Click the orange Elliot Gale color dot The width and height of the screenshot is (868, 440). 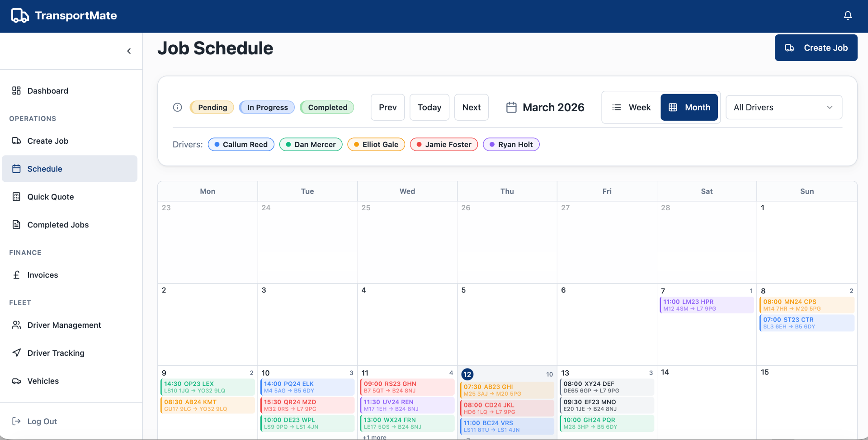[357, 144]
